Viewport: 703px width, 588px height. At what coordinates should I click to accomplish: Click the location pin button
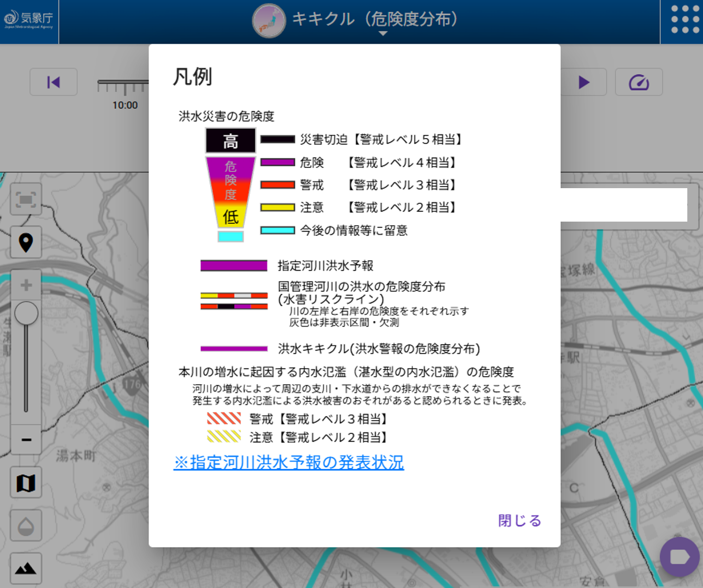[26, 242]
